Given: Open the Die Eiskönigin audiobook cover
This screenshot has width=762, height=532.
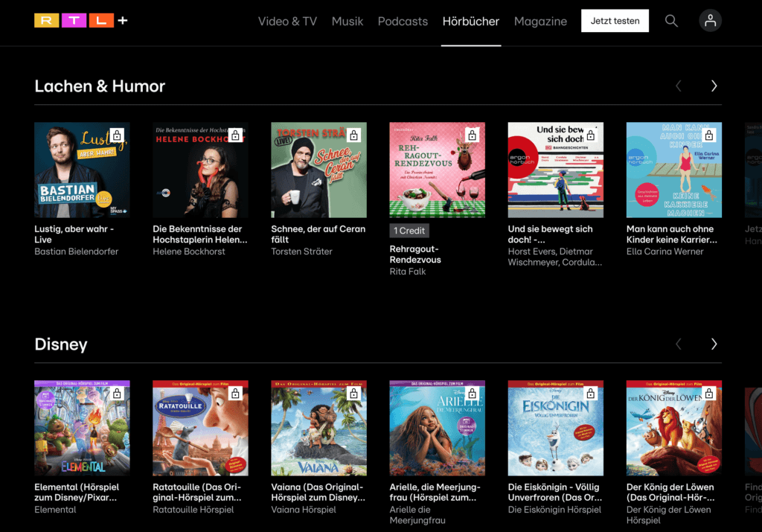Looking at the screenshot, I should tap(555, 428).
